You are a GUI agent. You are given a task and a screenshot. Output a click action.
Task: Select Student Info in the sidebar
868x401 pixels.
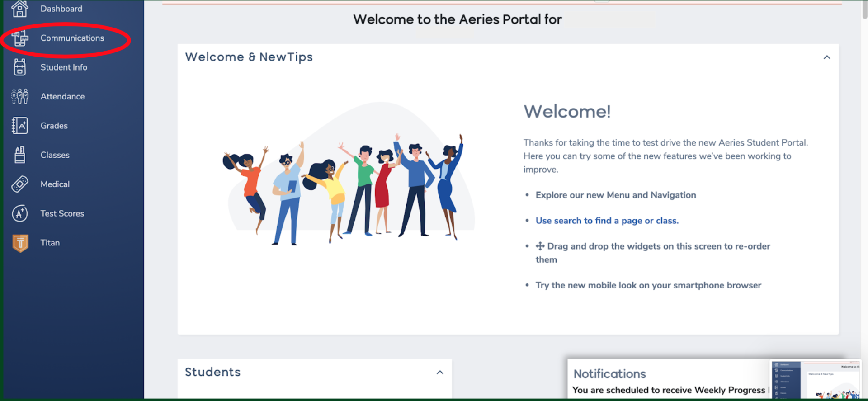[x=64, y=67]
